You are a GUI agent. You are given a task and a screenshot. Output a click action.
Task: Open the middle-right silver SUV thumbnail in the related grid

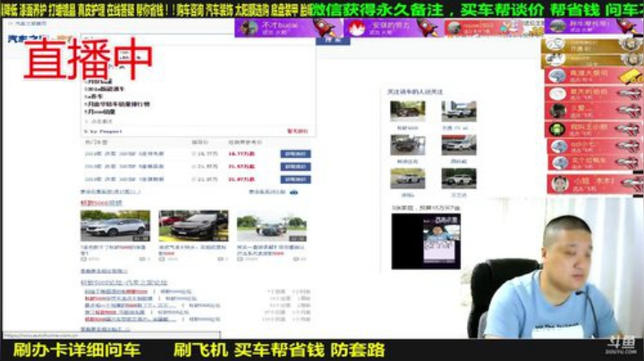[x=459, y=145]
